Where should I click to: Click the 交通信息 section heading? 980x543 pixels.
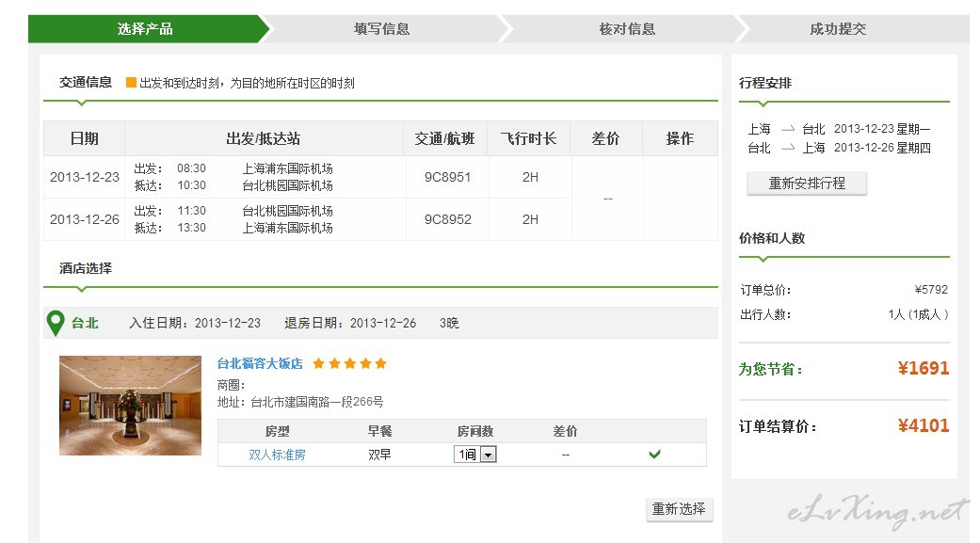(86, 82)
